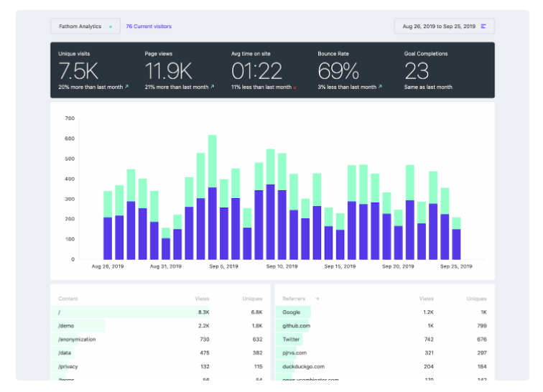Open the /data content row
Viewport: 543px width, 392px height.
160,353
